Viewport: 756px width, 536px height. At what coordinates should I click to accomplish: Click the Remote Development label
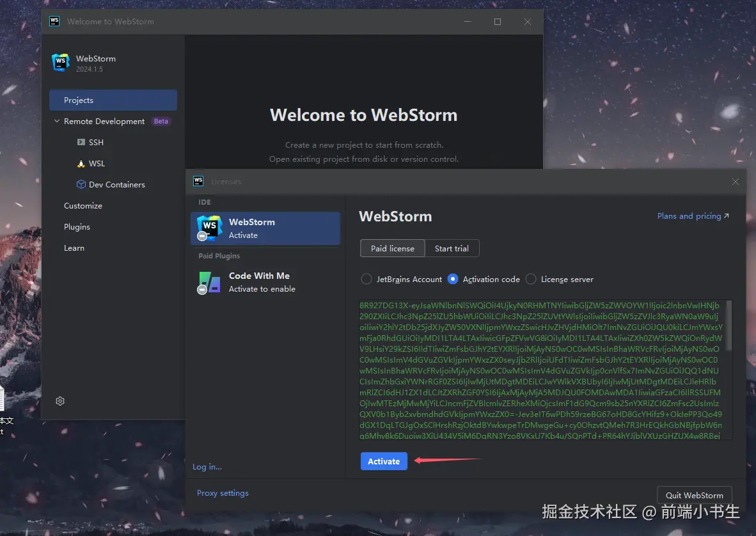coord(104,122)
